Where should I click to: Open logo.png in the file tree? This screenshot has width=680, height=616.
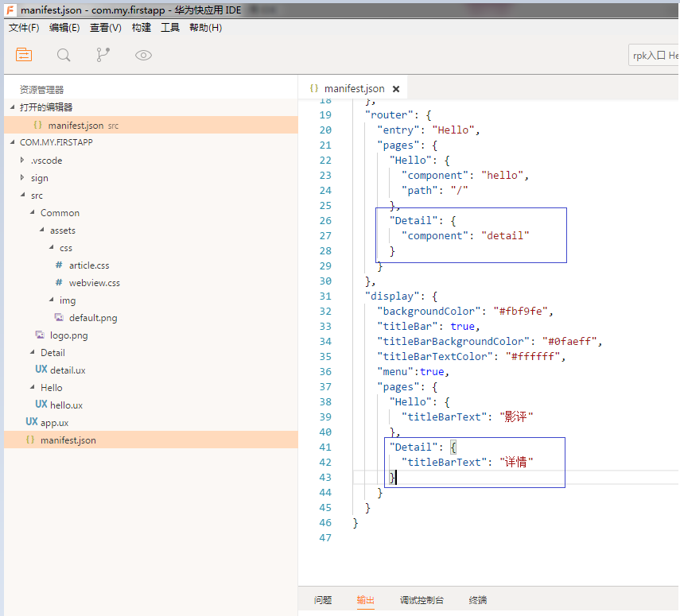[68, 335]
